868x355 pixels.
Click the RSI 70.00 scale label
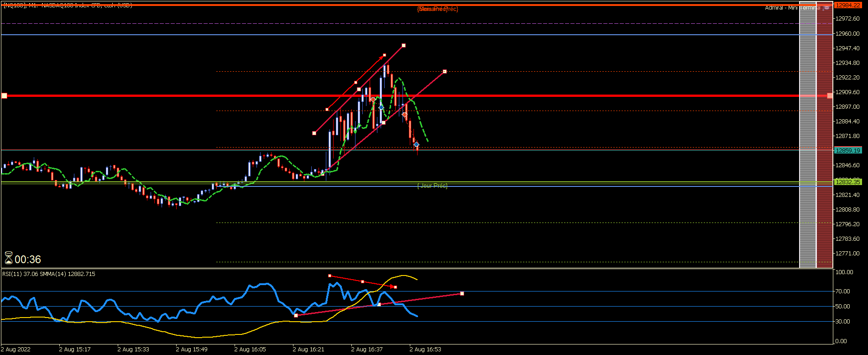coord(842,291)
